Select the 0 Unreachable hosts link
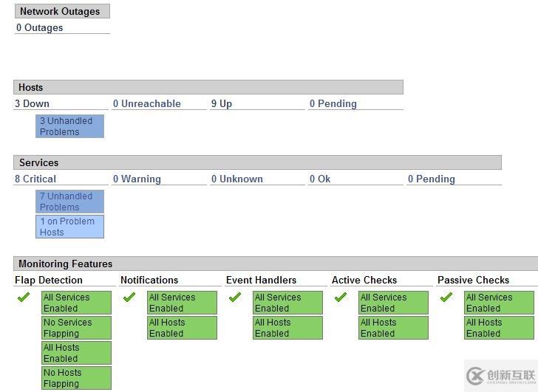 [x=147, y=103]
